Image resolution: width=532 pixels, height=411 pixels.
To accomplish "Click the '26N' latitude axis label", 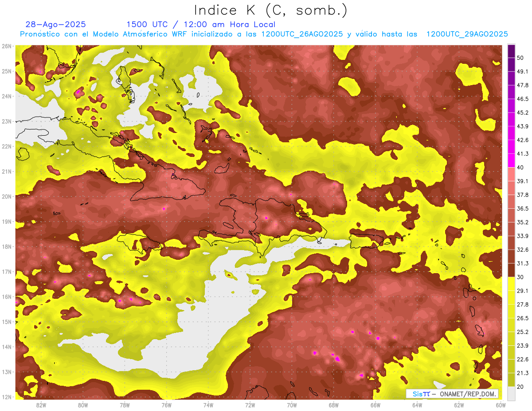I will click(x=7, y=46).
